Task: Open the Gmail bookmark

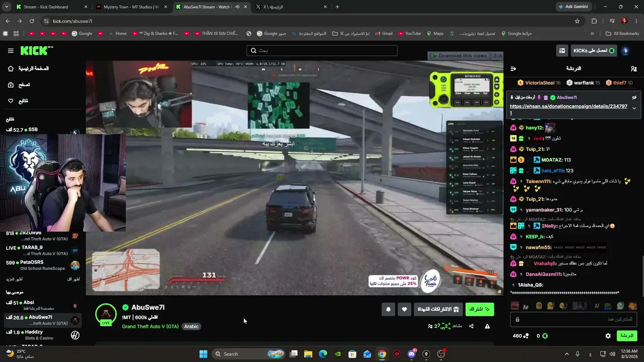Action: pyautogui.click(x=383, y=34)
